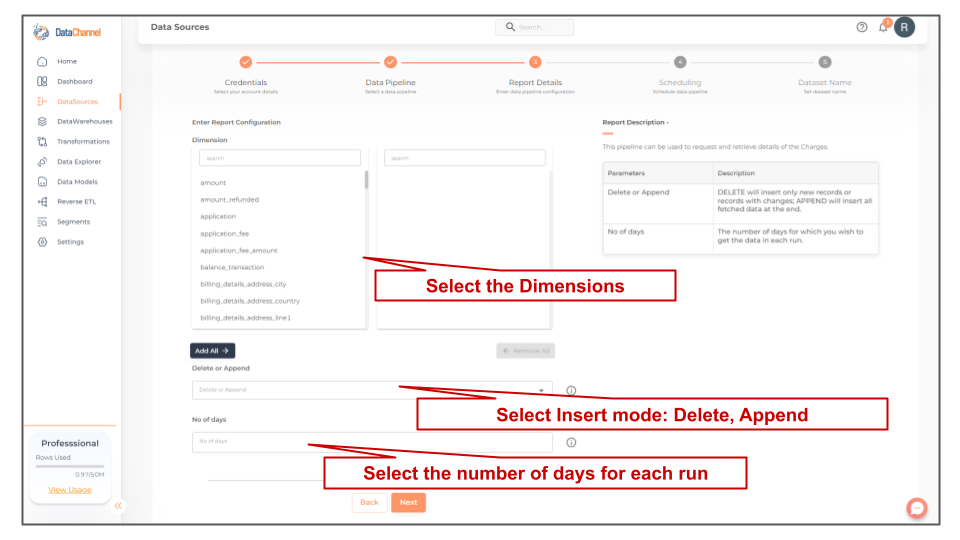Open the Delete or Append dropdown
960x540 pixels.
(x=372, y=390)
